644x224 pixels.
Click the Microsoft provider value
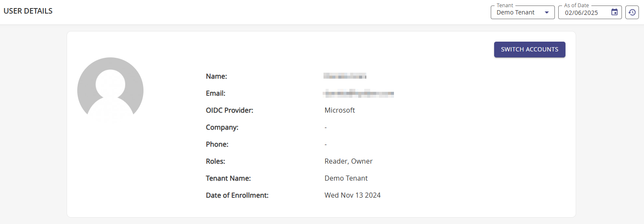pos(340,111)
